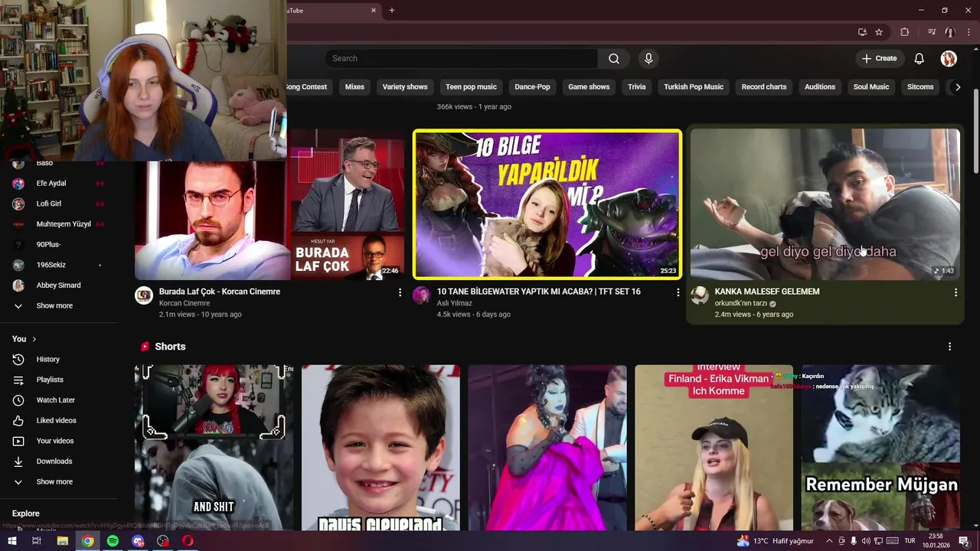Screen dimensions: 980x551
Task: Show hidden system tray icons
Action: (x=828, y=541)
